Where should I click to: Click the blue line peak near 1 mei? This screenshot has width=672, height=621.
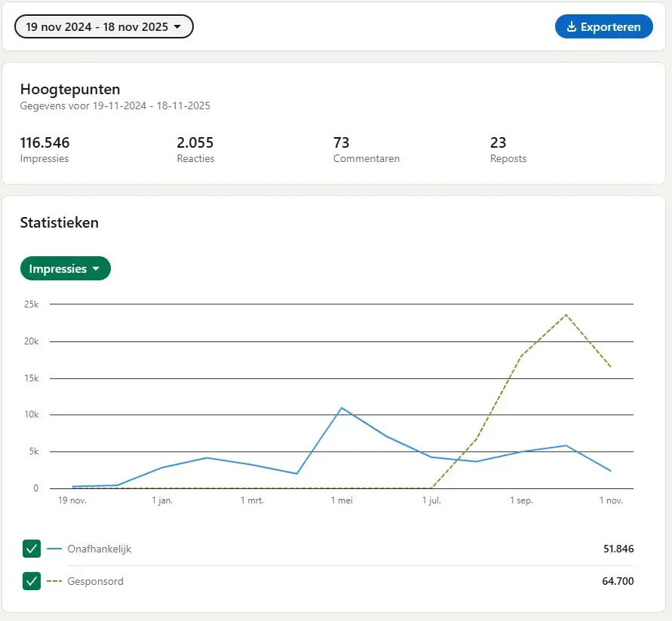(x=342, y=408)
